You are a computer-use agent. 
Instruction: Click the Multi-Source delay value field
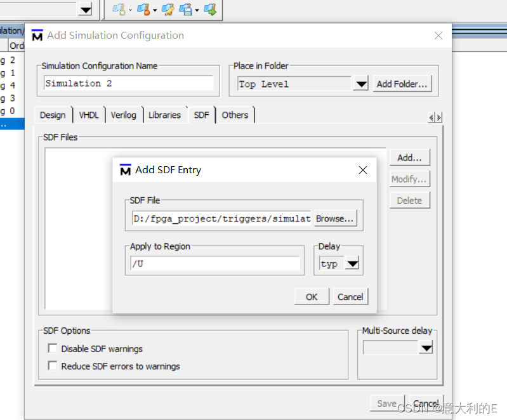[391, 348]
